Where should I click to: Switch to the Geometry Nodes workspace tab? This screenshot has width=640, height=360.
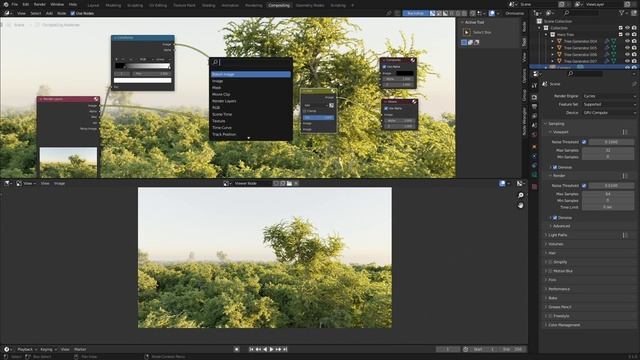click(310, 5)
